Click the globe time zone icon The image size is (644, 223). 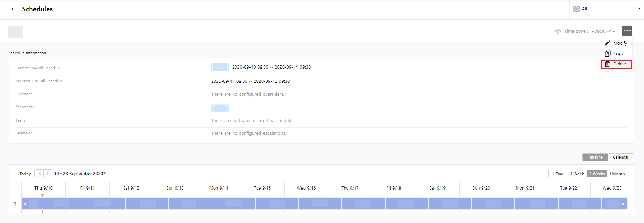pyautogui.click(x=558, y=31)
